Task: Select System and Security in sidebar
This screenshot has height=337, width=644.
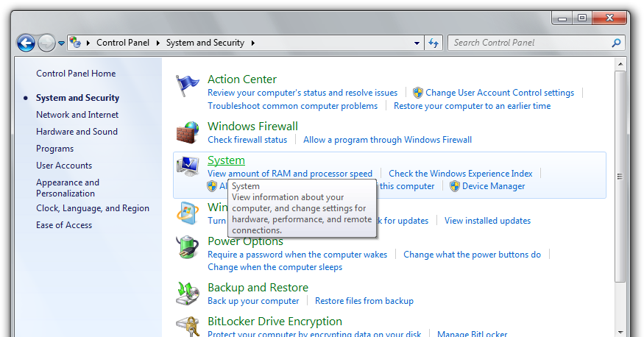Action: tap(77, 98)
